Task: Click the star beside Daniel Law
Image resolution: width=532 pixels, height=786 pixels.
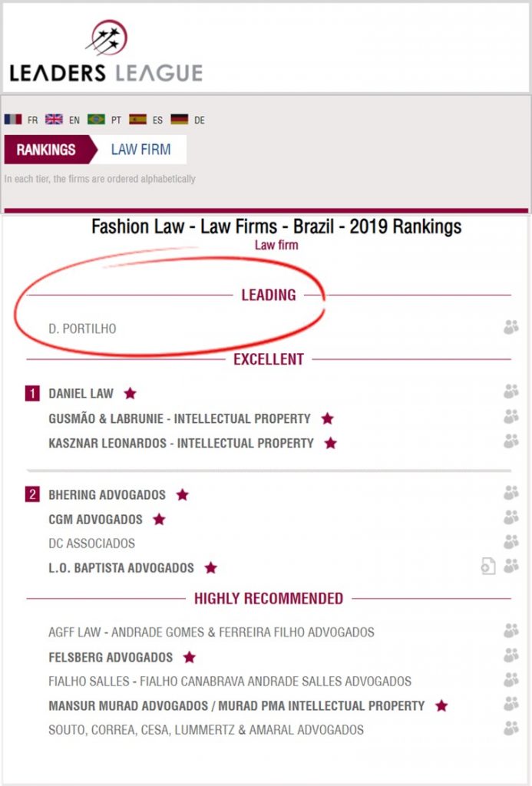Action: (x=131, y=394)
